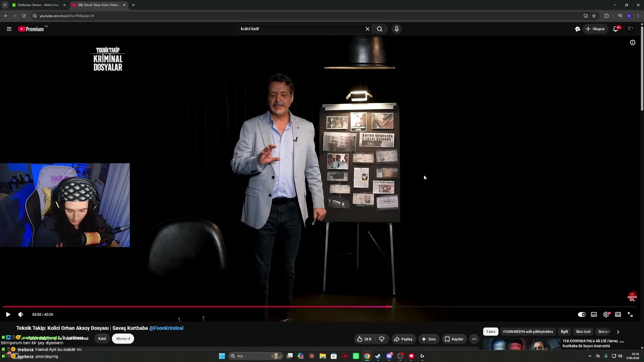The image size is (644, 362).
Task: Select FOON MEDYA adlı yükleyiciden chip
Action: 528,331
